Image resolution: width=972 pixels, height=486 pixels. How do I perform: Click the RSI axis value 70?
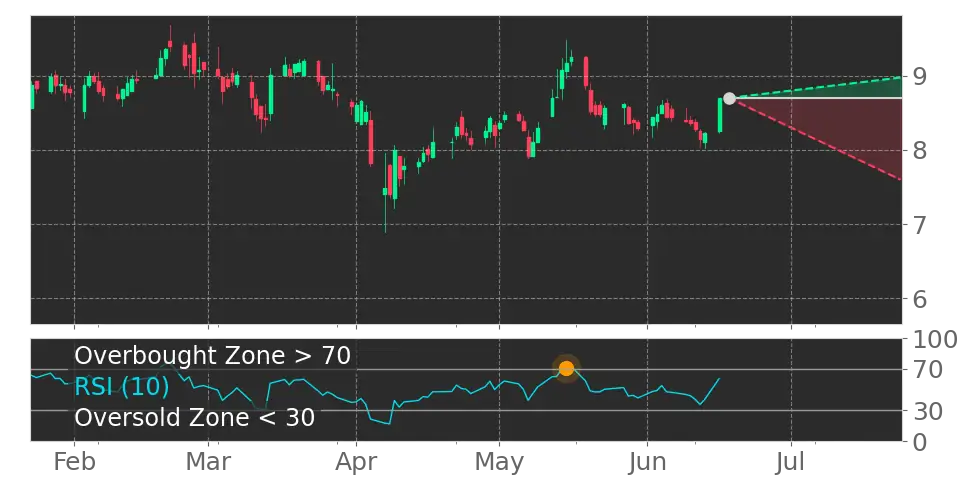coord(926,370)
